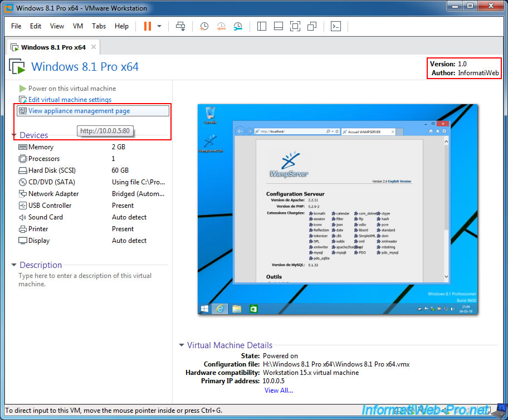Viewport: 508px width, 420px height.
Task: Click the guest browser vertical scrollbar
Action: 446,209
